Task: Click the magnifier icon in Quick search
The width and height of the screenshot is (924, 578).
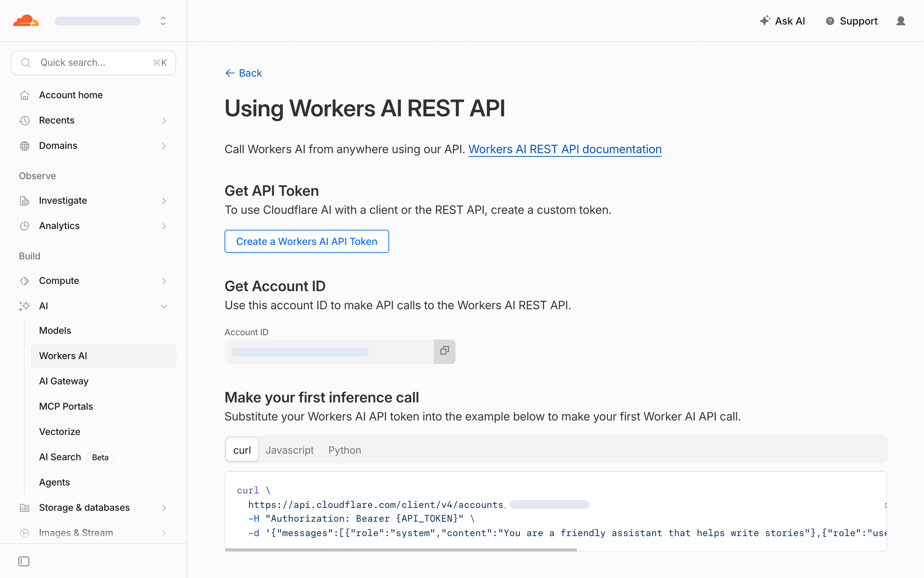Action: (x=26, y=63)
